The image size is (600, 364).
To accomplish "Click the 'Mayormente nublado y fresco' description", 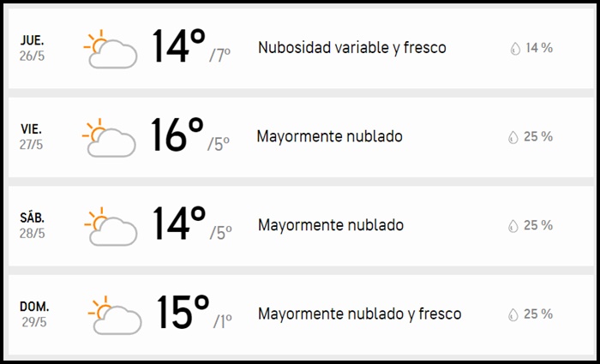I will (359, 313).
